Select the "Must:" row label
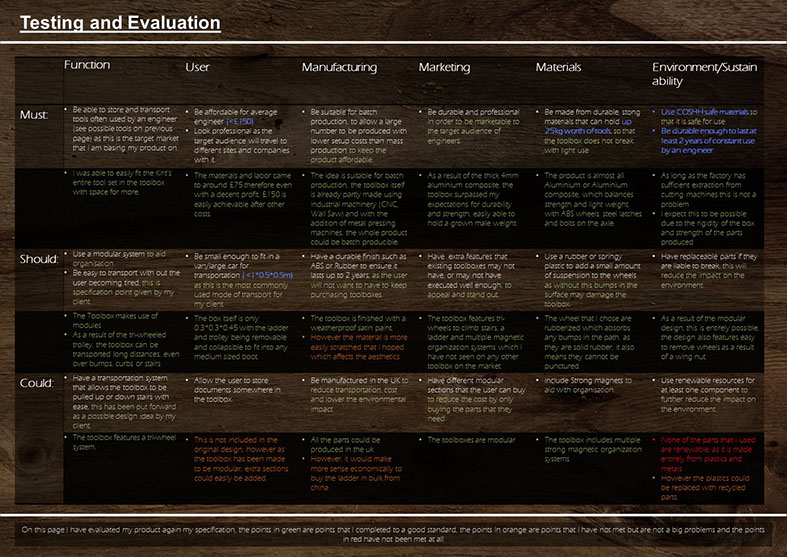This screenshot has height=557, width=787. tap(34, 115)
